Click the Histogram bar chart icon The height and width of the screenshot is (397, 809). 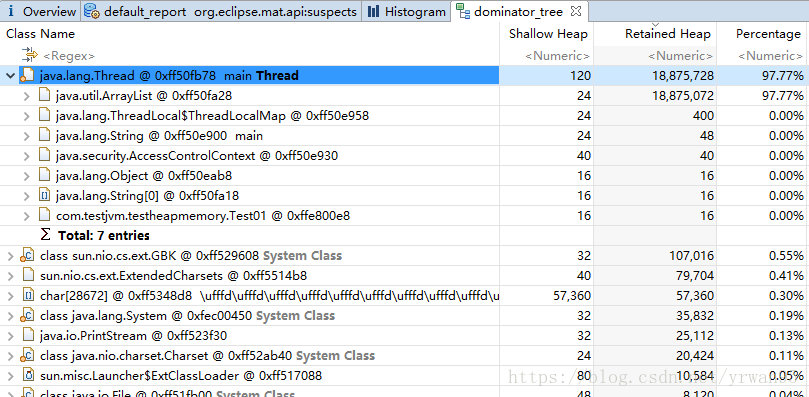click(x=374, y=11)
